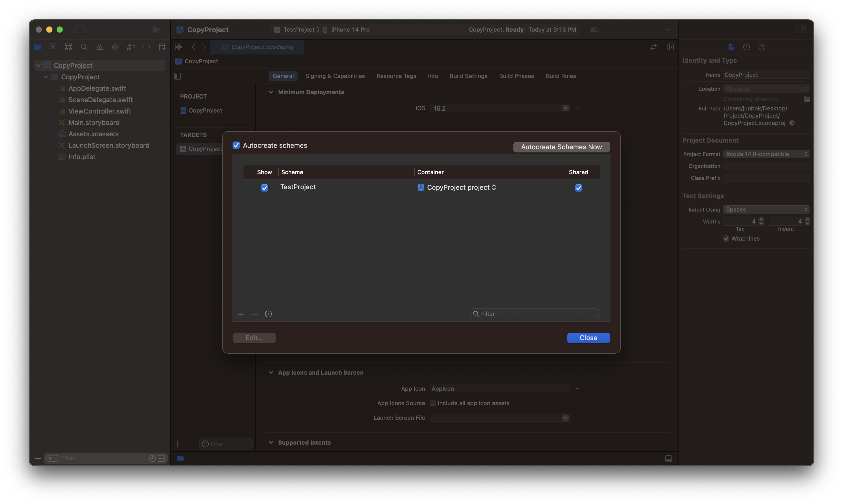Increment the Tab width stepper
This screenshot has width=843, height=504.
(x=762, y=219)
